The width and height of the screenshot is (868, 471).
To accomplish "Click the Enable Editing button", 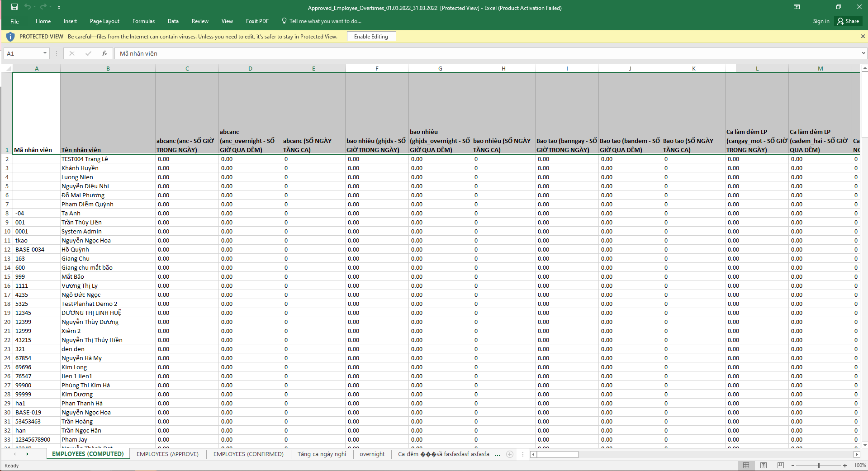I will (371, 37).
